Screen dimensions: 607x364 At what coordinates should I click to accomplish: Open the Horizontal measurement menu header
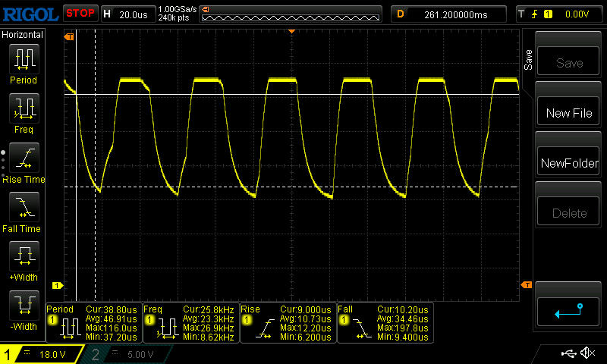coord(23,35)
